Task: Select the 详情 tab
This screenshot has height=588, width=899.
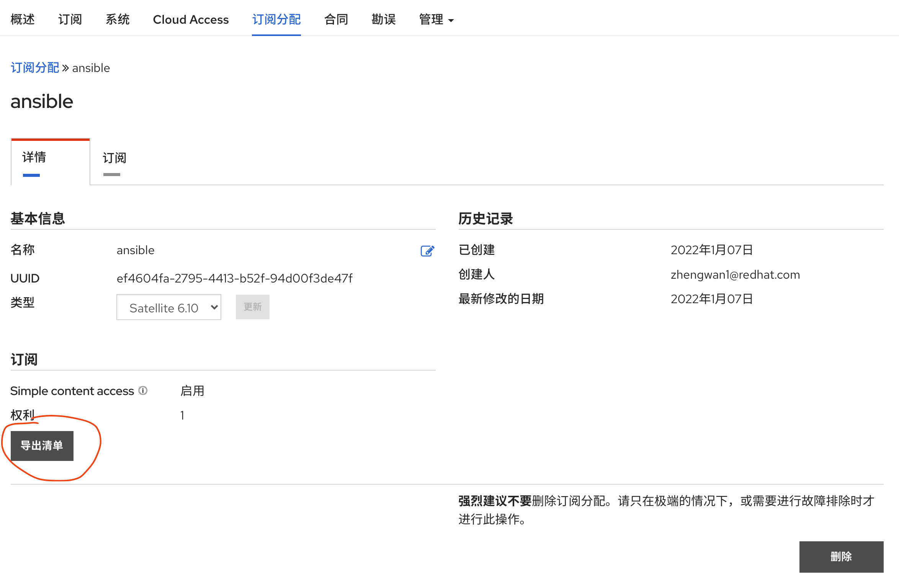Action: pos(34,157)
